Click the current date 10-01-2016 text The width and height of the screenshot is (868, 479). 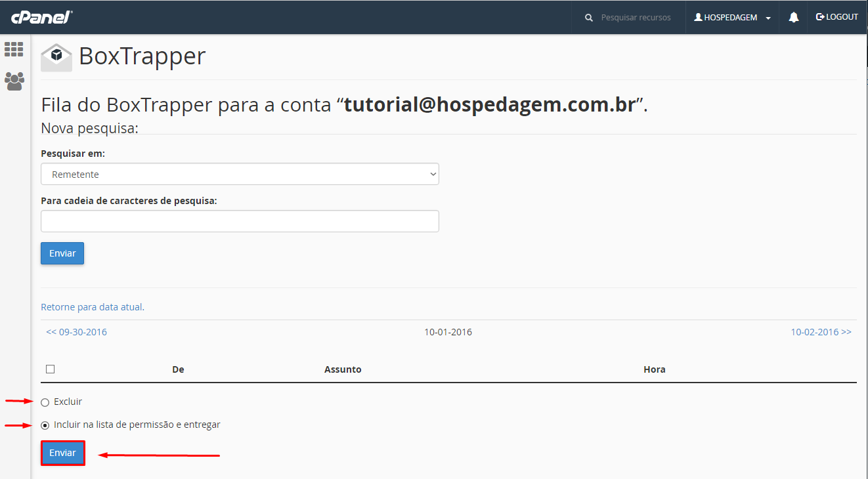coord(448,332)
